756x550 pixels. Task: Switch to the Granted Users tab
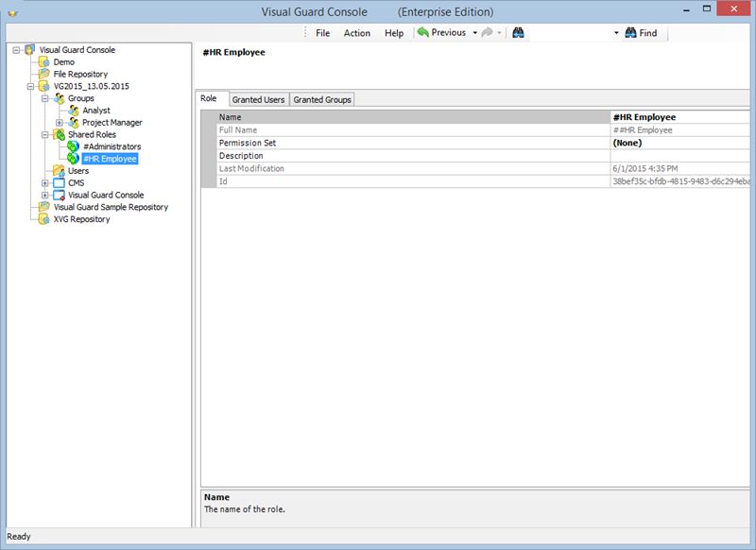click(x=258, y=99)
